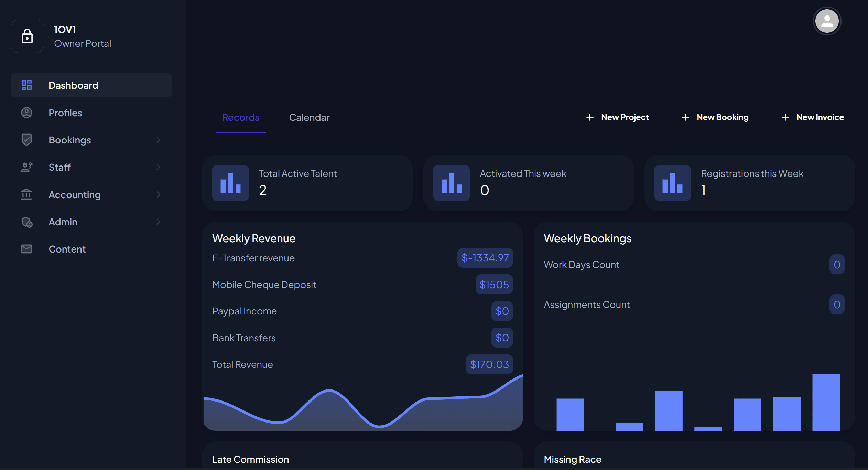Viewport: 868px width, 470px height.
Task: Click the bank icon beside Accounting
Action: pos(26,194)
